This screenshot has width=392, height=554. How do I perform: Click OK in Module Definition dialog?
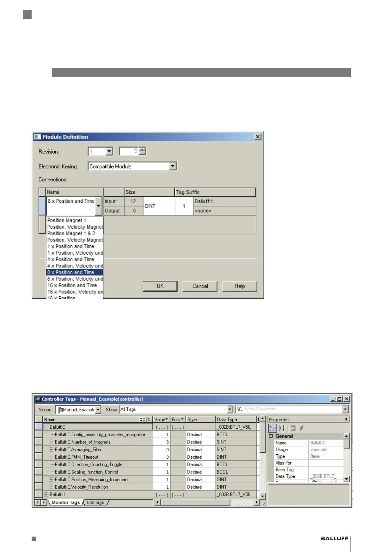(x=160, y=286)
